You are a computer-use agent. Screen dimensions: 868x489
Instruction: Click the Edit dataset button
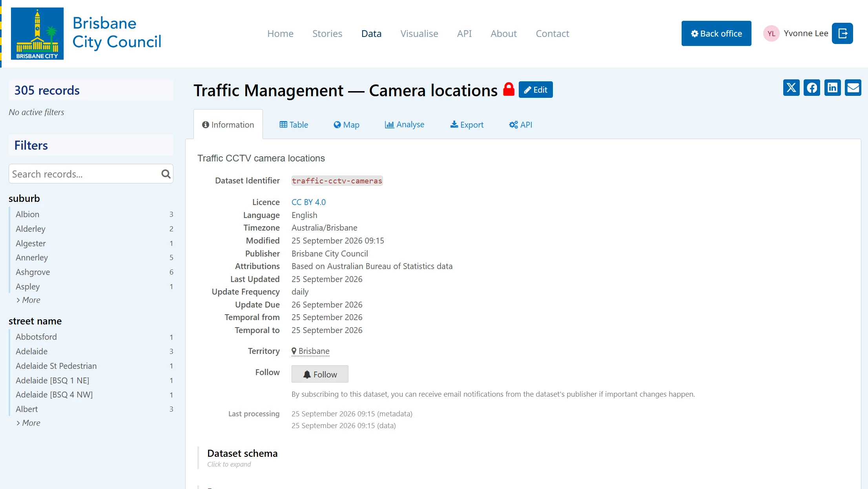point(536,90)
